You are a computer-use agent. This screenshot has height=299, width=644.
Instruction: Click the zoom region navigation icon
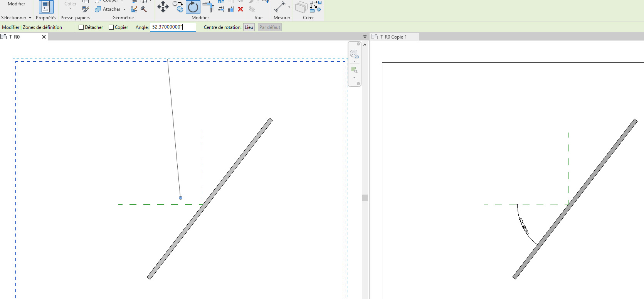[354, 70]
